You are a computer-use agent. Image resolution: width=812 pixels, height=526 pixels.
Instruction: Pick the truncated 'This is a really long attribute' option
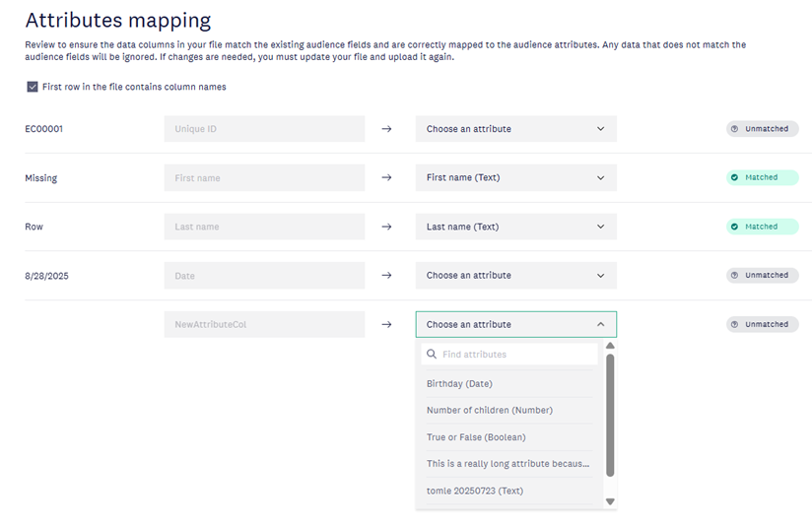(x=507, y=464)
